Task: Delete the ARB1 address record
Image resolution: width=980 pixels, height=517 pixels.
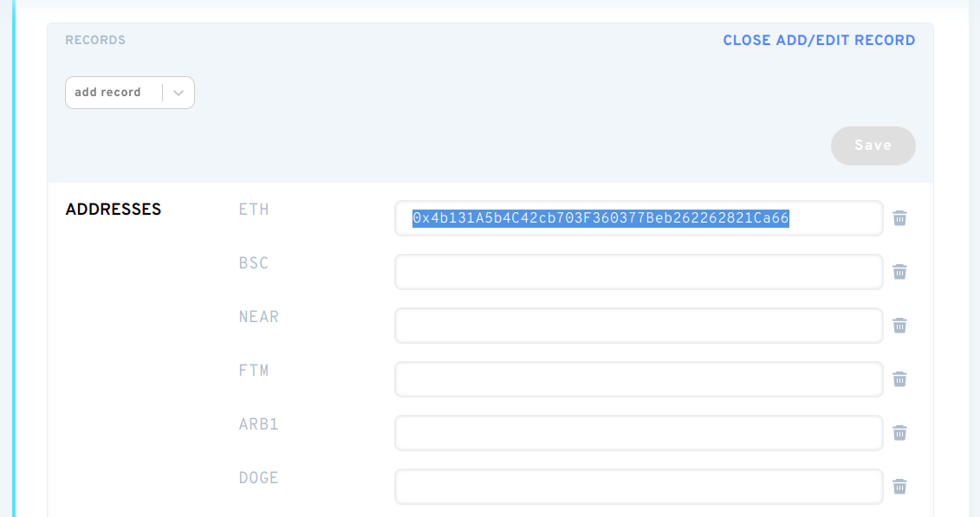Action: coord(899,433)
